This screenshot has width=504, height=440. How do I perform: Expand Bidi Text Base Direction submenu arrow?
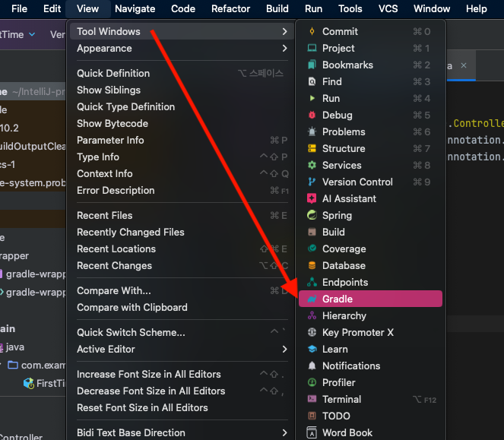284,432
